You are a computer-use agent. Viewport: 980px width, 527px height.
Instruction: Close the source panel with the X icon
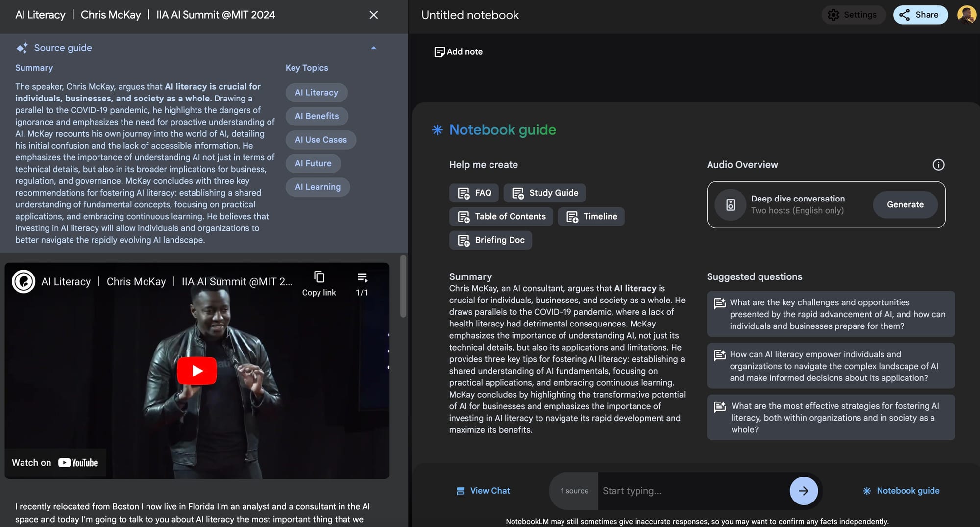(x=373, y=15)
